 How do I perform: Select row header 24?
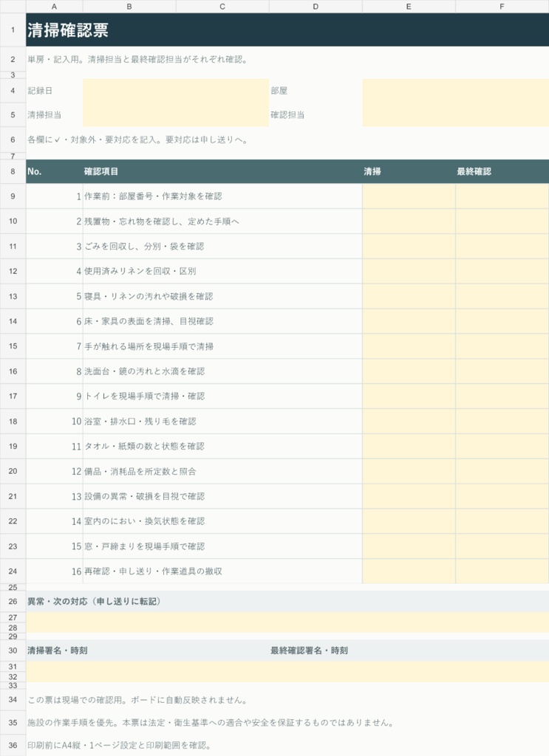[x=13, y=571]
